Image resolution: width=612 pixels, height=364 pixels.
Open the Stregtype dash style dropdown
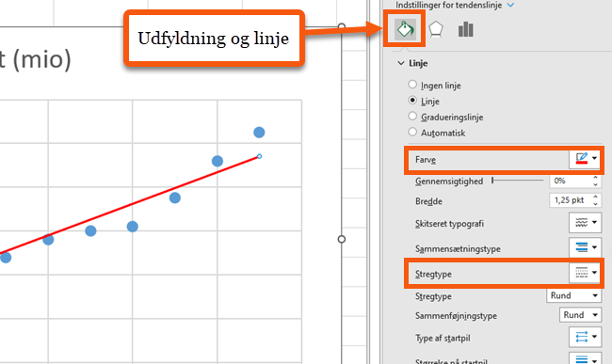coord(585,273)
